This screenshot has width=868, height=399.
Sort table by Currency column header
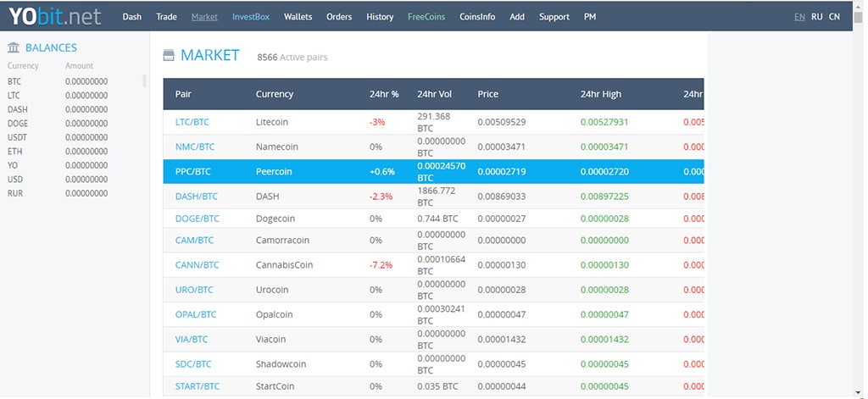pos(275,94)
